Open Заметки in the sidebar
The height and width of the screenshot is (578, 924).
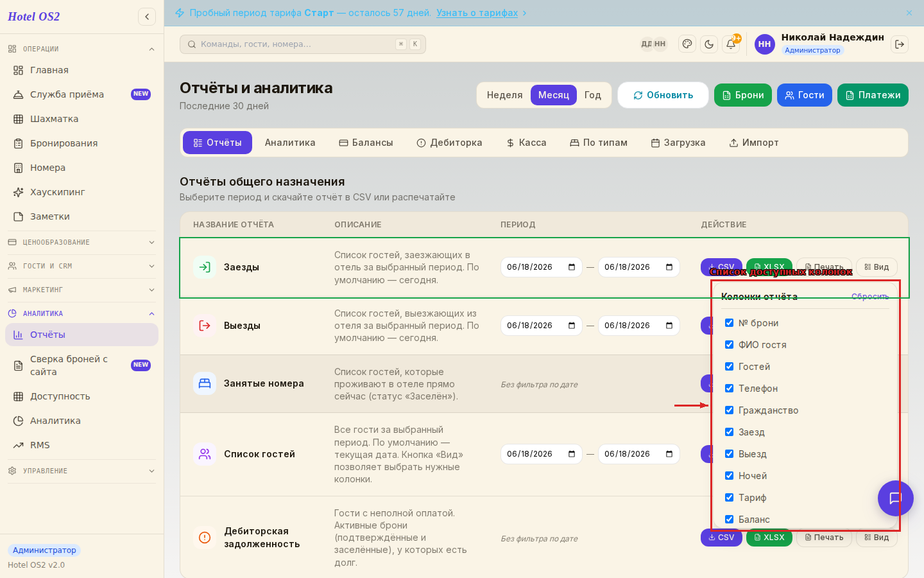pyautogui.click(x=81, y=216)
